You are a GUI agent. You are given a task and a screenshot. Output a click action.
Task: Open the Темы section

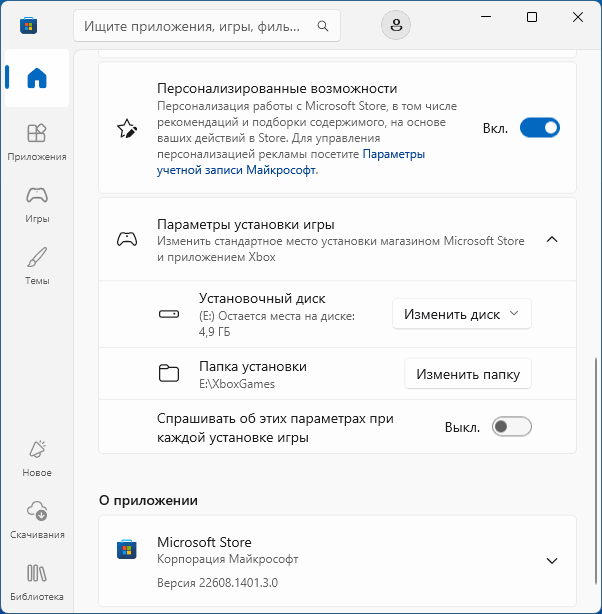(x=37, y=267)
